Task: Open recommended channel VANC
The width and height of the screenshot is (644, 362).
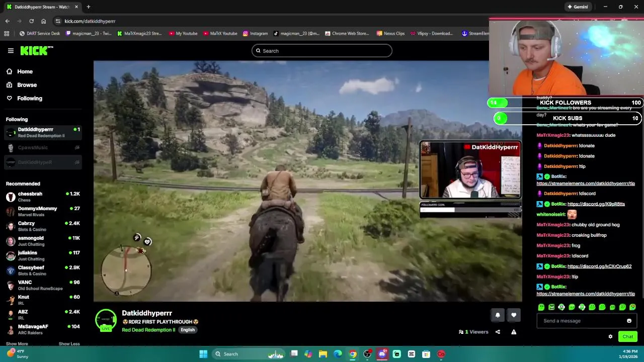Action: point(43,285)
